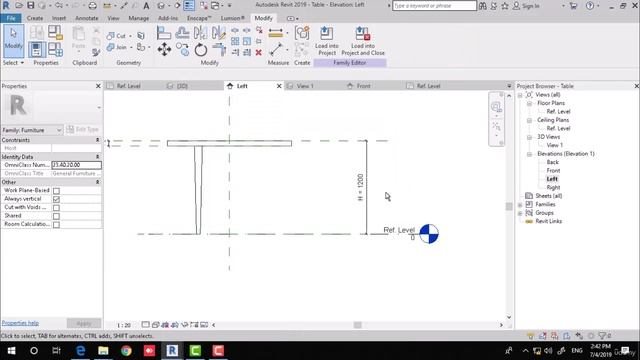Open the File menu tab

(x=11, y=18)
